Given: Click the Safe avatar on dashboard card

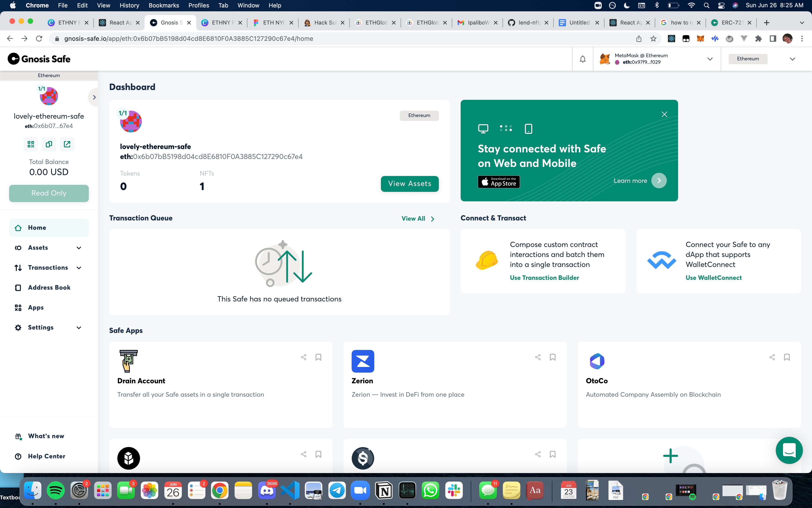Looking at the screenshot, I should tap(131, 121).
